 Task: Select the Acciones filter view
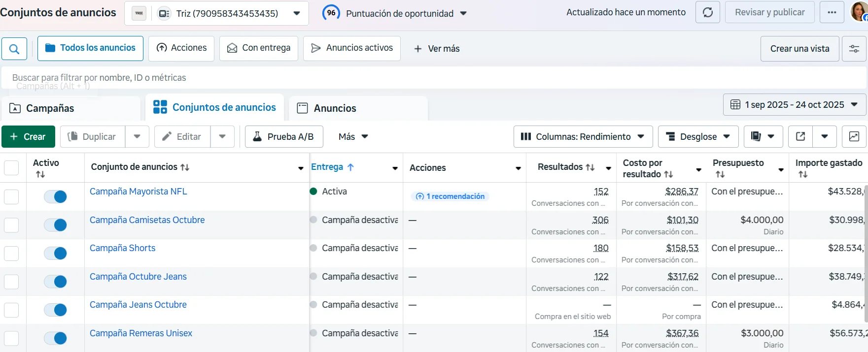coord(181,48)
